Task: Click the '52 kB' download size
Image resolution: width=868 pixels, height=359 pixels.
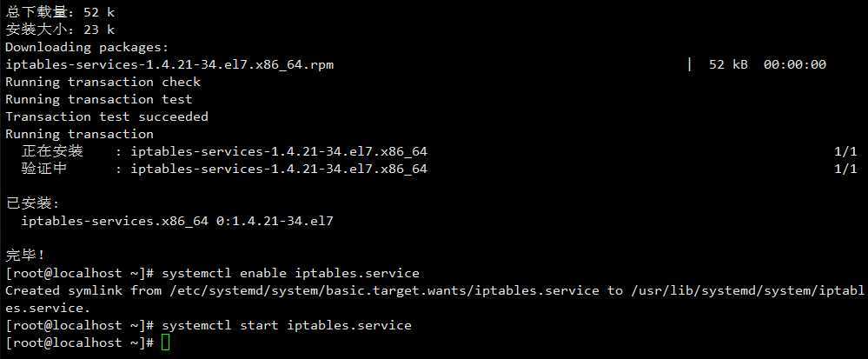Action: click(x=728, y=64)
